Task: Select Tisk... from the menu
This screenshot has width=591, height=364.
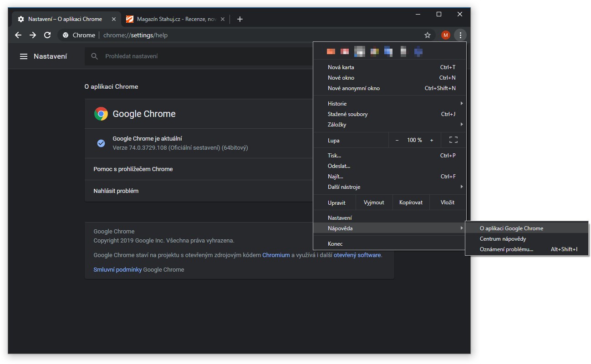Action: (x=390, y=156)
